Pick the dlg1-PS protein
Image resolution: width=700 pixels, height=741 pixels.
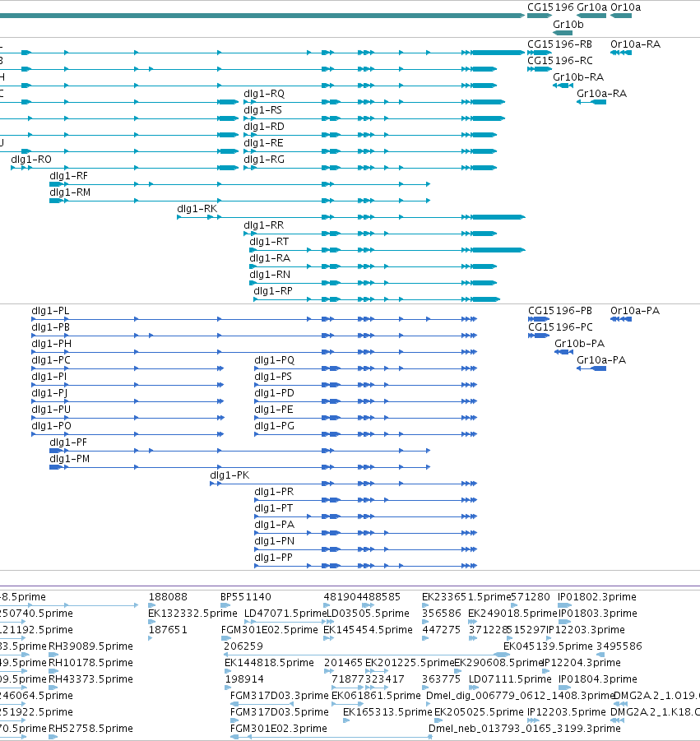pos(273,377)
